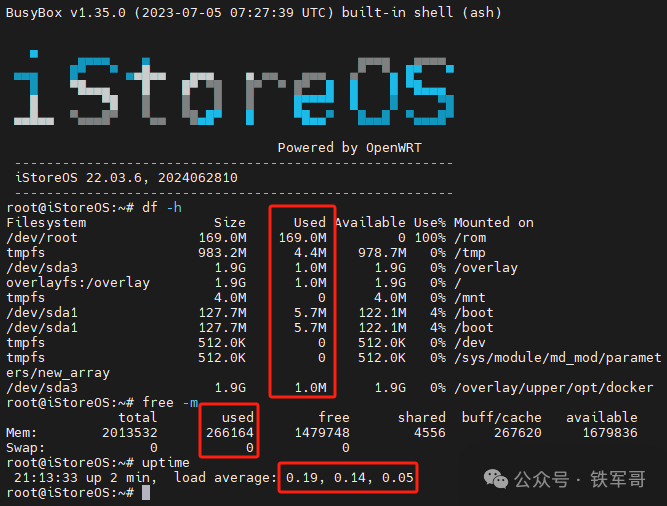Screen dimensions: 667x506
Task: Click 'ers/new_array' wrapped path text
Action: point(58,372)
